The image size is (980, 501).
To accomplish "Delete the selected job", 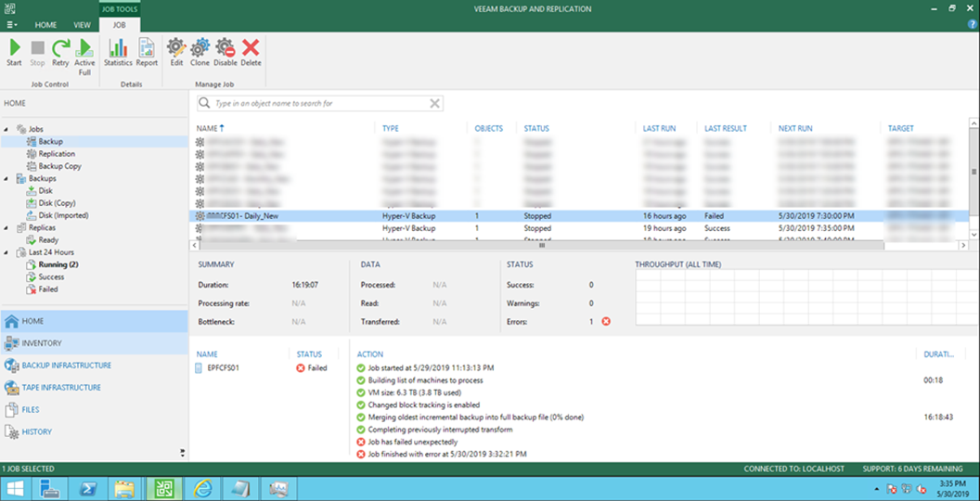I will [x=251, y=53].
